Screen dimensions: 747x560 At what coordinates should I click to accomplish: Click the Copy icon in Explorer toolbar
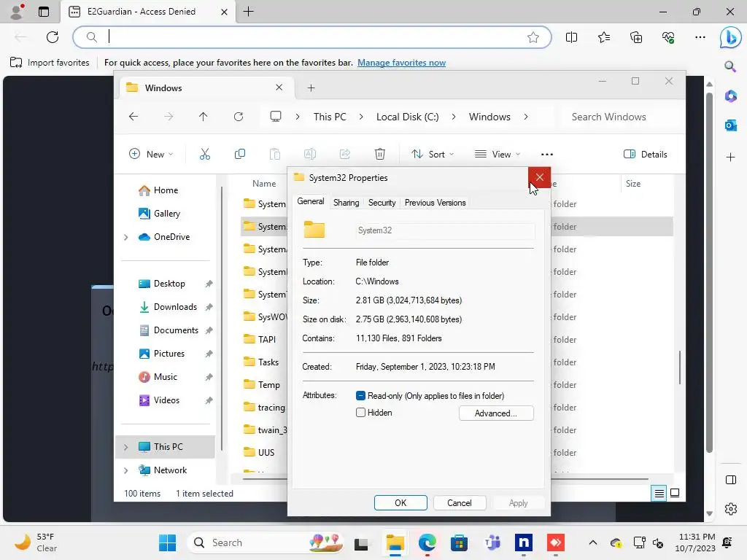coord(239,154)
